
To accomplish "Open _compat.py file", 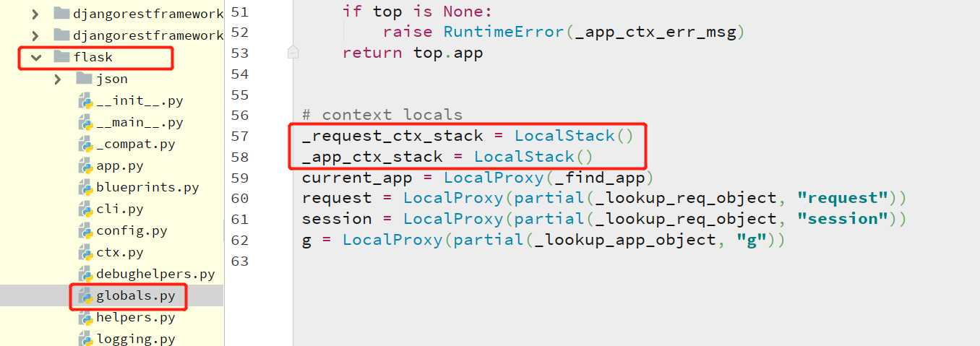I will (x=135, y=144).
